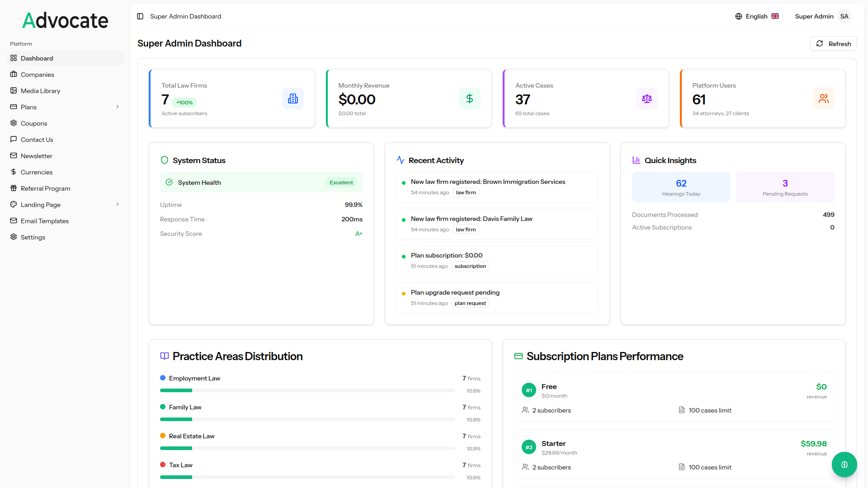Open the floating green assistant button
The image size is (868, 488).
844,465
